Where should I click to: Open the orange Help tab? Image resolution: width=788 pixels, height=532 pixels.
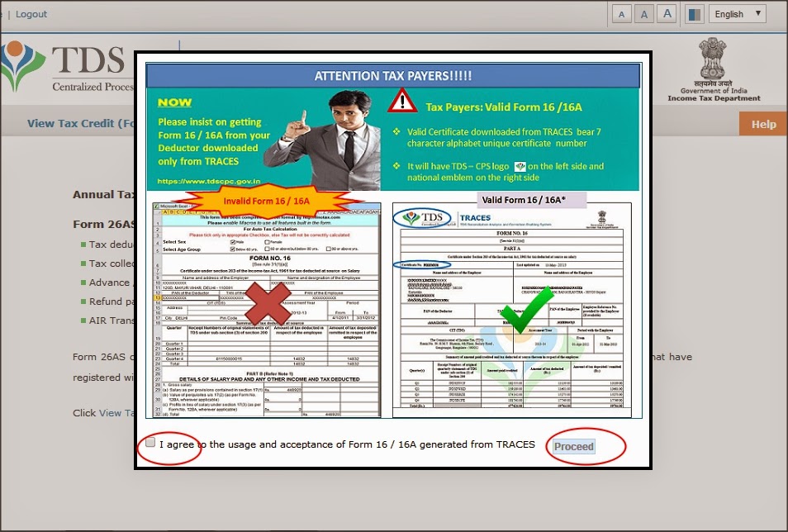pyautogui.click(x=763, y=124)
